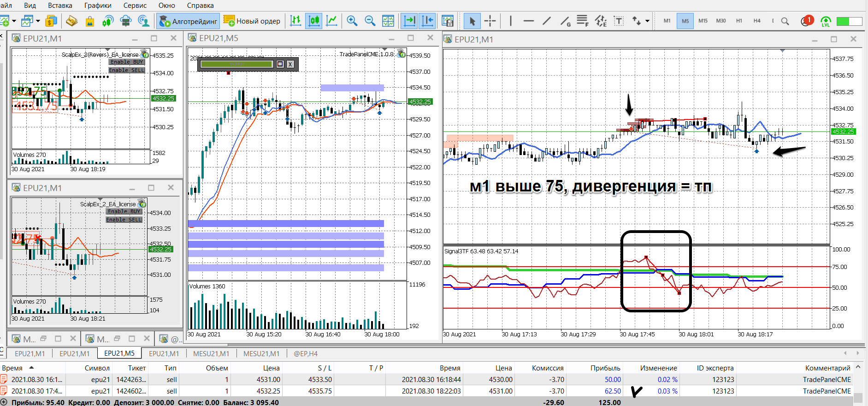
Task: Toggle Enable BUY on ScalpEx_2(Revers) chart
Action: click(127, 62)
